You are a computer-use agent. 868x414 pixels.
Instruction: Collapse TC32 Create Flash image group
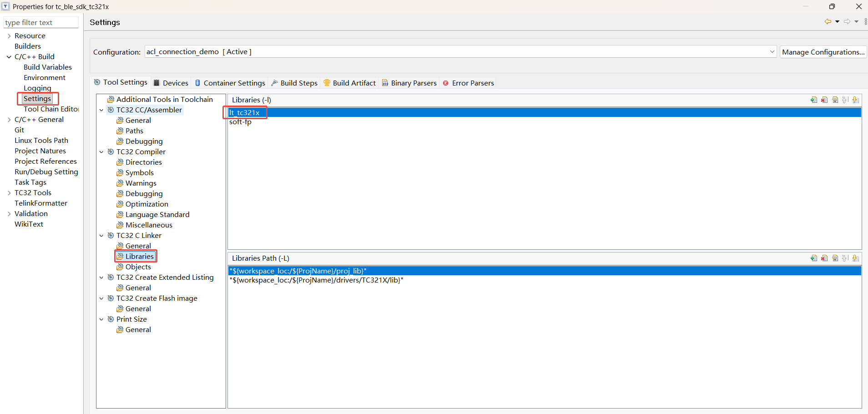101,298
